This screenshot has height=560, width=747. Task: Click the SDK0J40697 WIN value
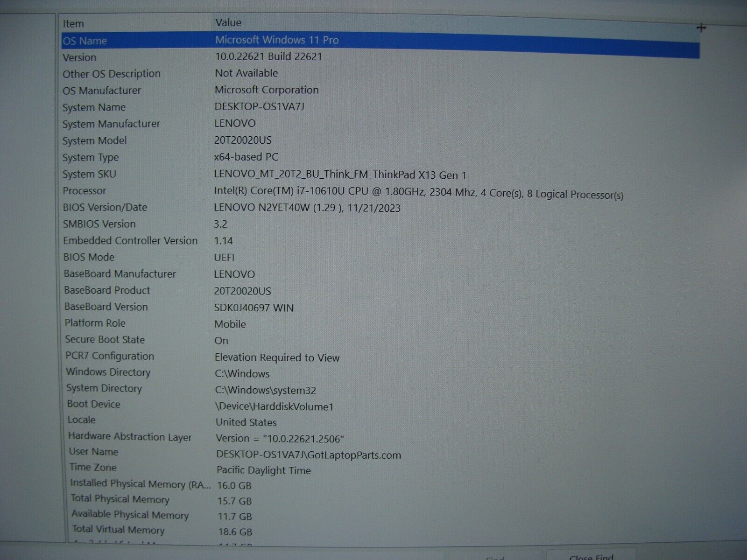pos(254,308)
